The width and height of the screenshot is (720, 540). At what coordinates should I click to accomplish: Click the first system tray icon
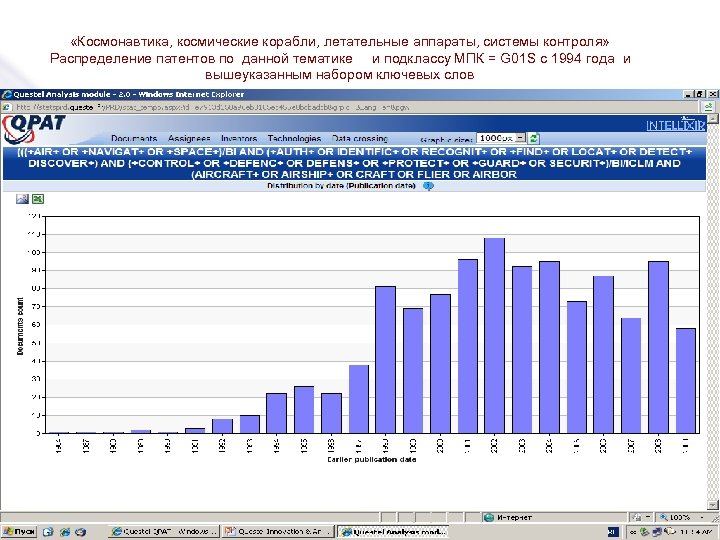[644, 532]
